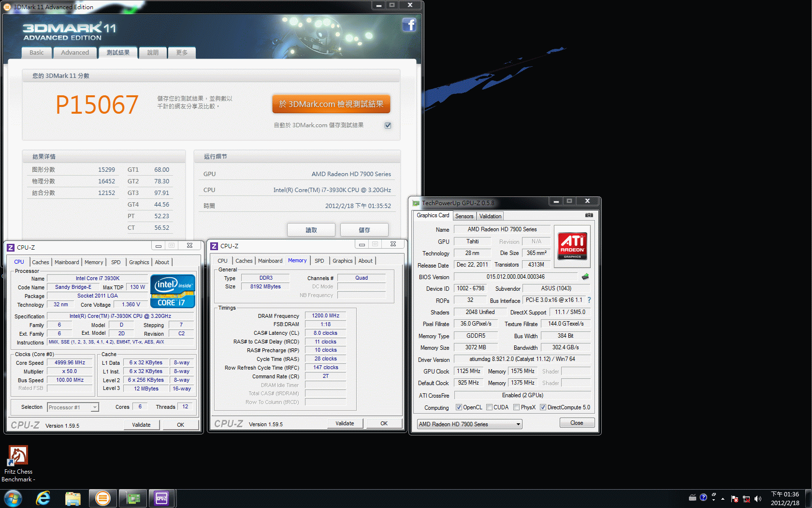
Task: Select the 更多 tab in 3DMark
Action: 182,53
